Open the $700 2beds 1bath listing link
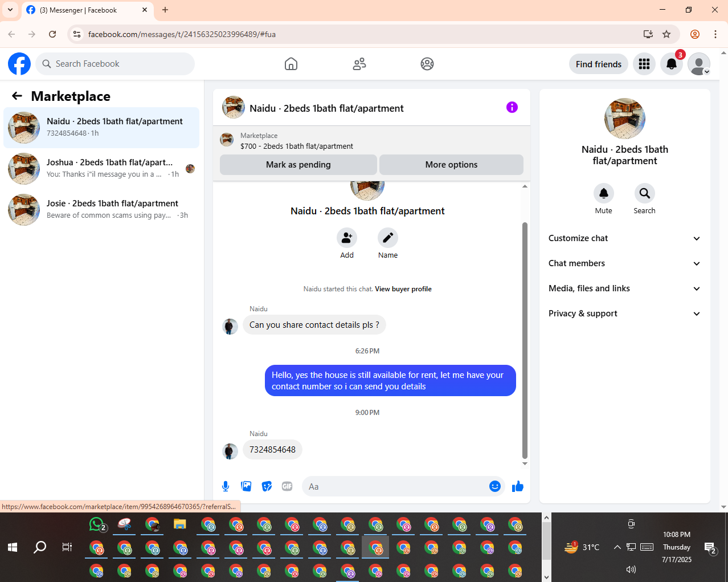The image size is (728, 582). (x=297, y=146)
